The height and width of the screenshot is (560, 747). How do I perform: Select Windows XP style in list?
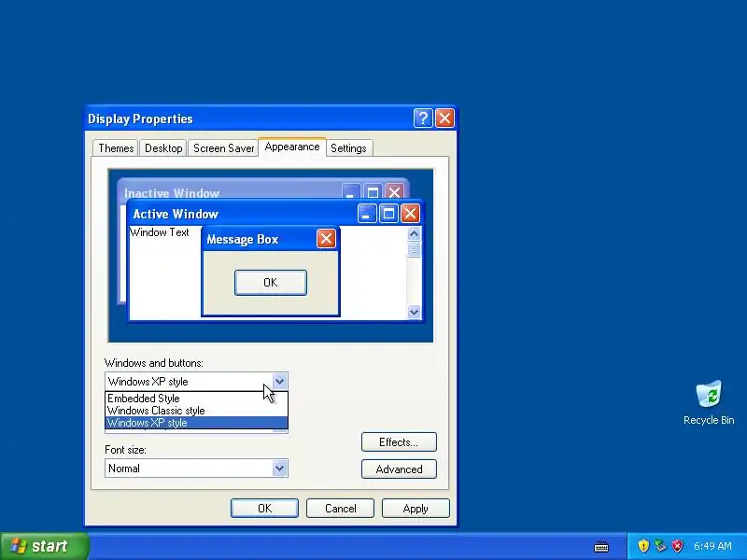coord(196,423)
